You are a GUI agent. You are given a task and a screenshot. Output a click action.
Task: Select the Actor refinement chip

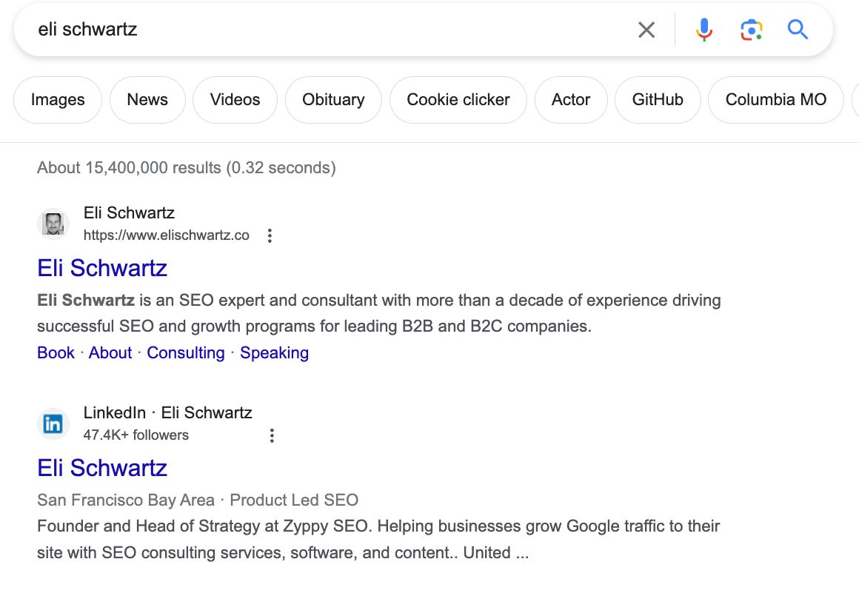click(571, 100)
